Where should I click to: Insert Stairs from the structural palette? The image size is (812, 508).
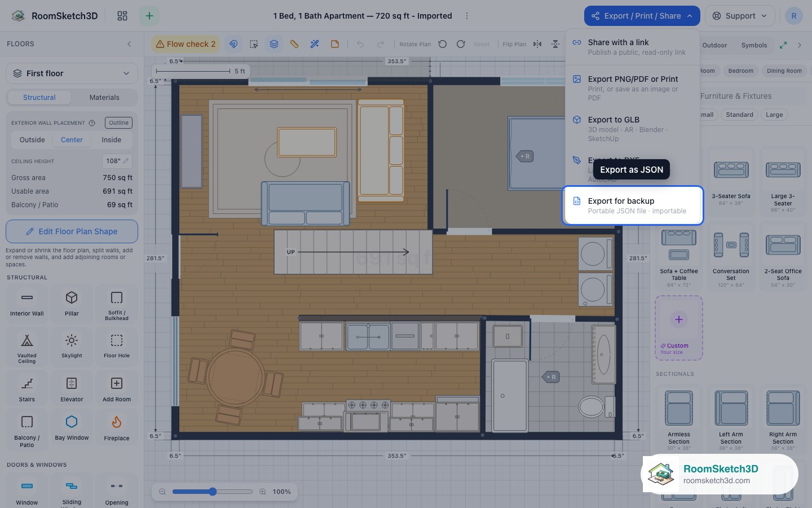[x=27, y=389]
